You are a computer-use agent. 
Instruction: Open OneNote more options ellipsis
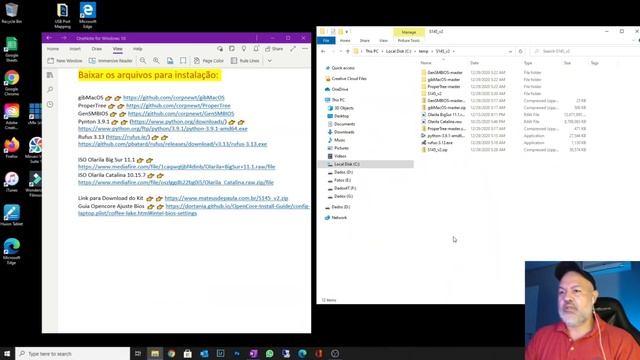click(305, 49)
